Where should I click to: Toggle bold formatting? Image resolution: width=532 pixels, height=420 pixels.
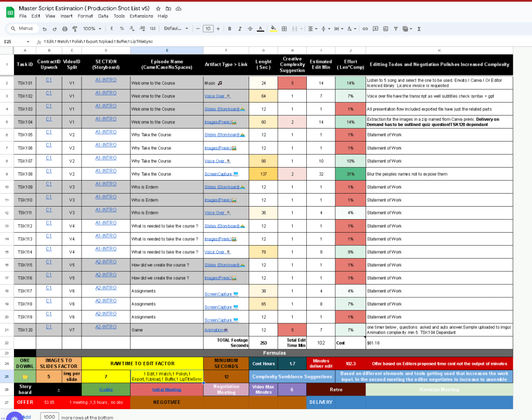click(230, 29)
